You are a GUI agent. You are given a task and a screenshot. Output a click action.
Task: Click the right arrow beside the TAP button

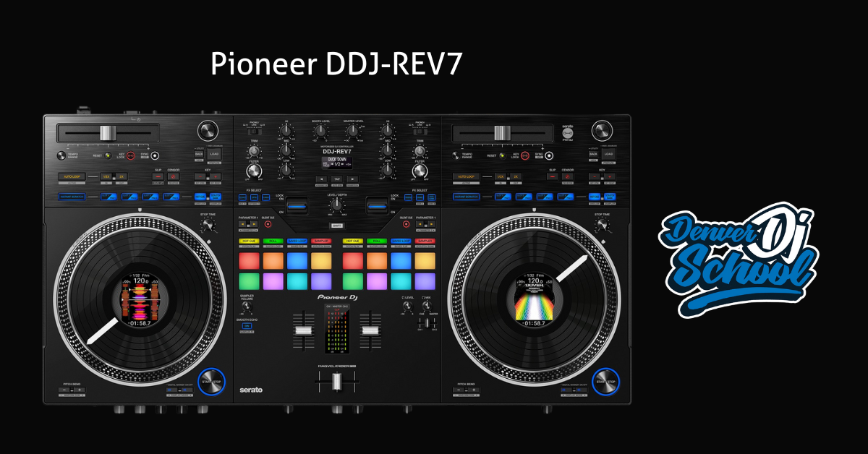[x=352, y=179]
